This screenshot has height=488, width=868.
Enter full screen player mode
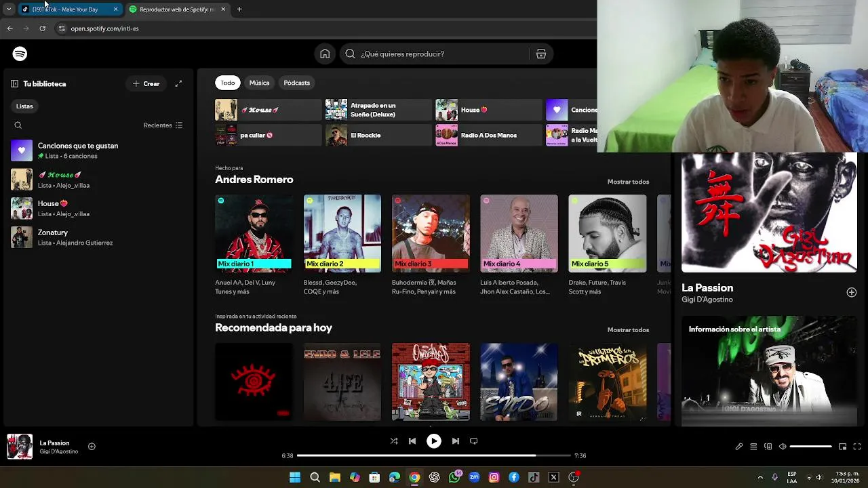857,447
